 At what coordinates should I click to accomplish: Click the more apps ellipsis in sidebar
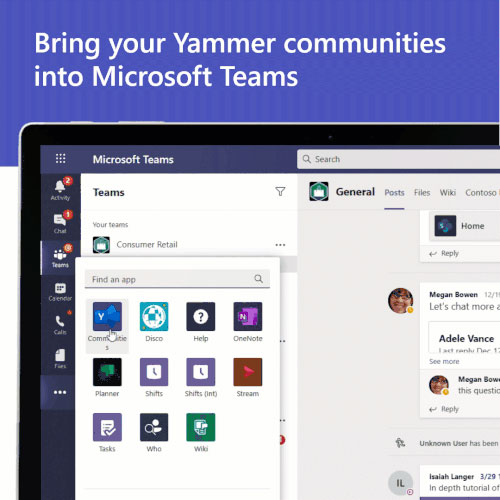click(60, 392)
